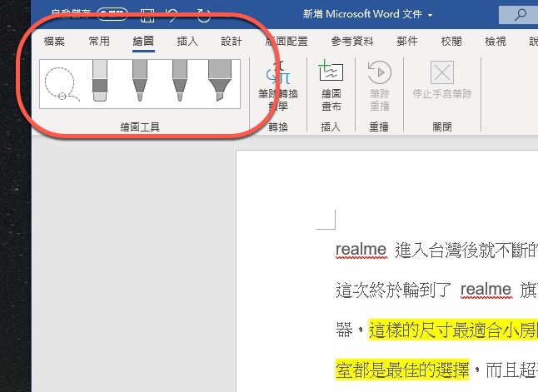538x392 pixels.
Task: Toggle the AutoSave (自動儲存) switch
Action: pos(112,14)
